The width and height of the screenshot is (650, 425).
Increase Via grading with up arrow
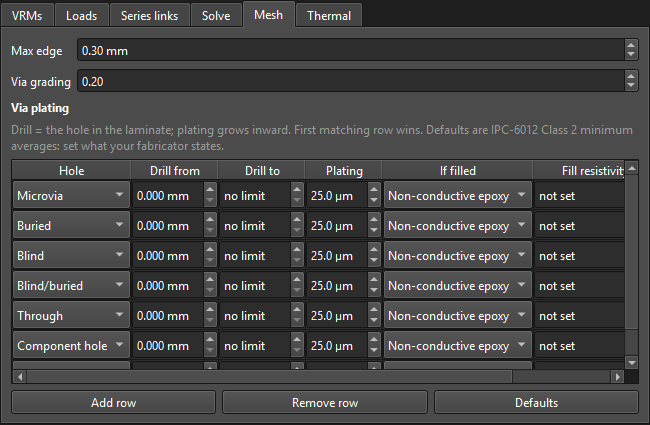631,76
